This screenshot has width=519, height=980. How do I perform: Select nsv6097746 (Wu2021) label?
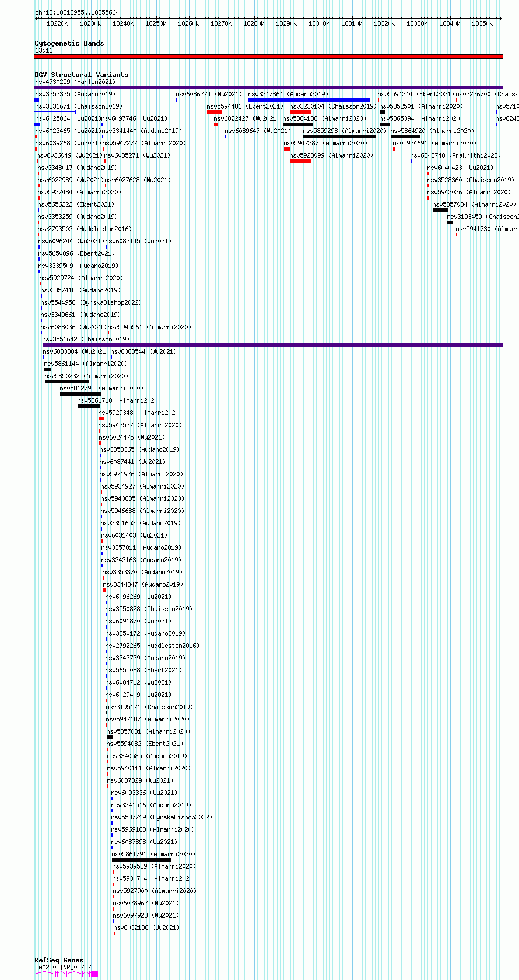[x=134, y=118]
